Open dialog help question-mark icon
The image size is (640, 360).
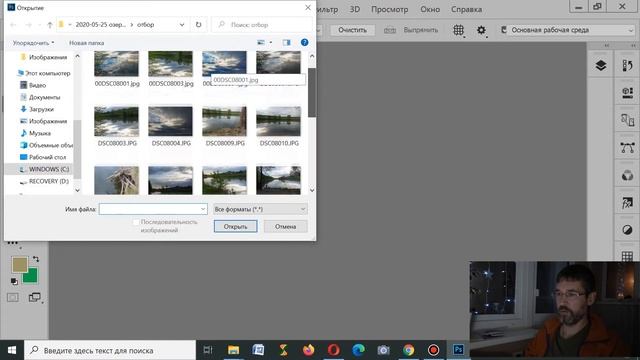(x=304, y=42)
